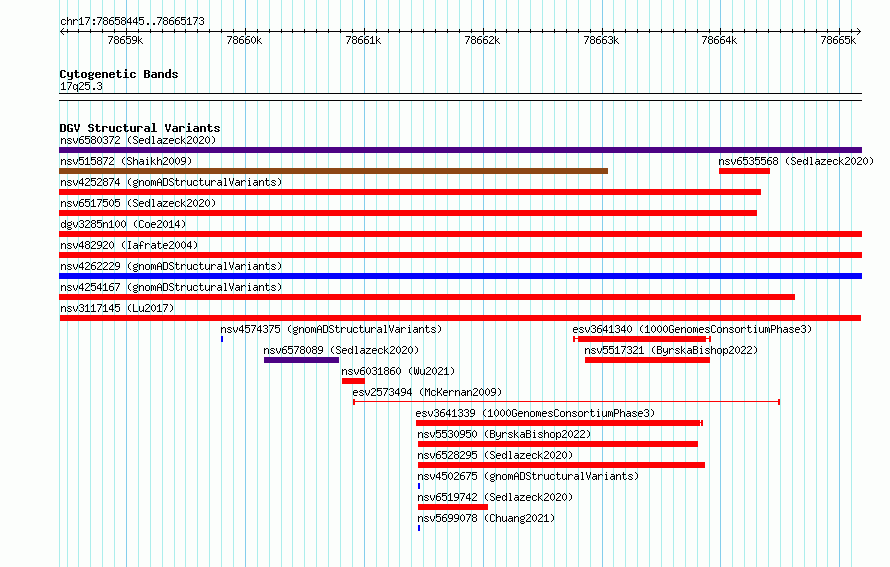Select the red nsv4252874 variant bar
The height and width of the screenshot is (567, 890).
pos(410,192)
